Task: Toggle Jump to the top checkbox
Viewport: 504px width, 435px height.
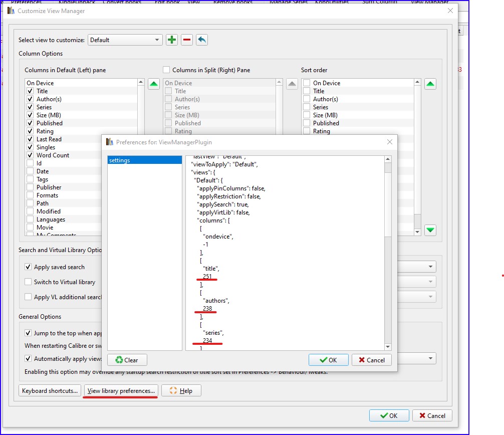Action: [x=28, y=333]
